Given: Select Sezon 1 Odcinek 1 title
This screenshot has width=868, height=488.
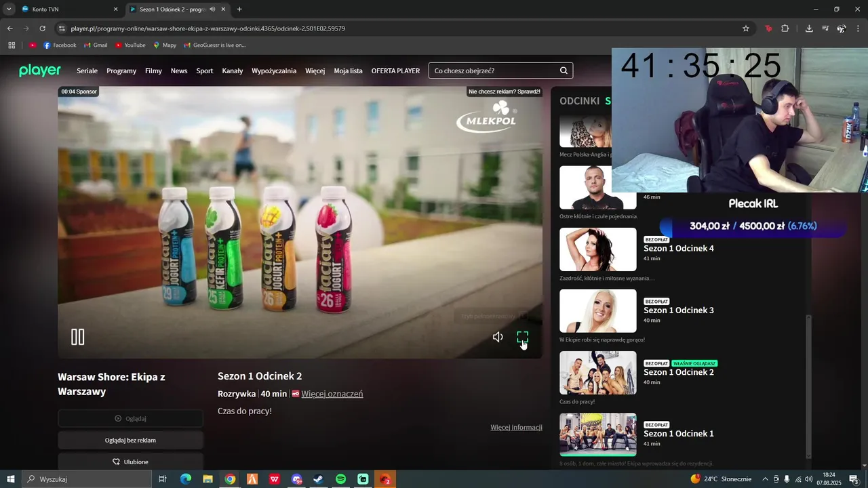Looking at the screenshot, I should pyautogui.click(x=679, y=434).
